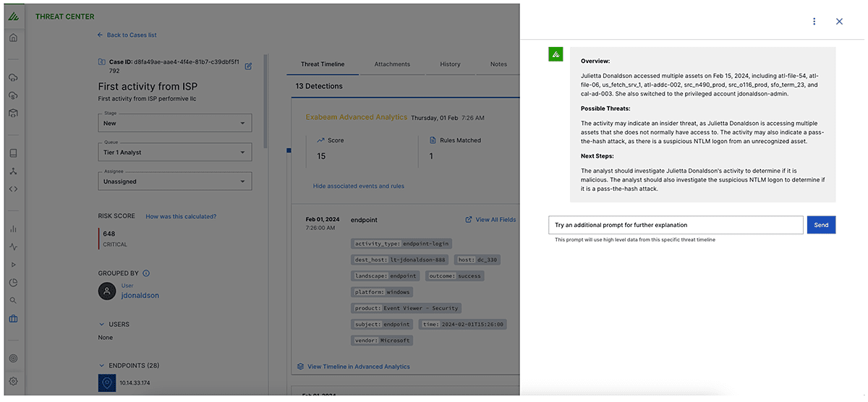Click the endpoint shield icon for 10.14.33.174
Image resolution: width=868 pixels, height=402 pixels.
click(x=107, y=383)
